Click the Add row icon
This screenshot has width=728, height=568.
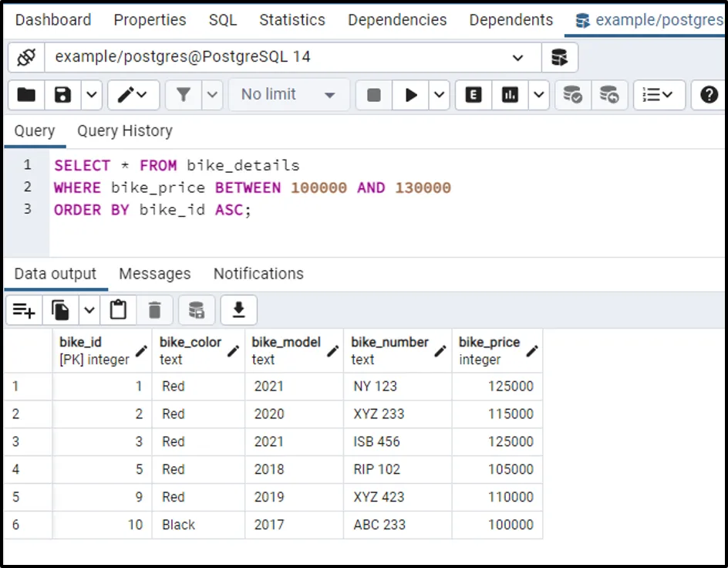(x=24, y=310)
